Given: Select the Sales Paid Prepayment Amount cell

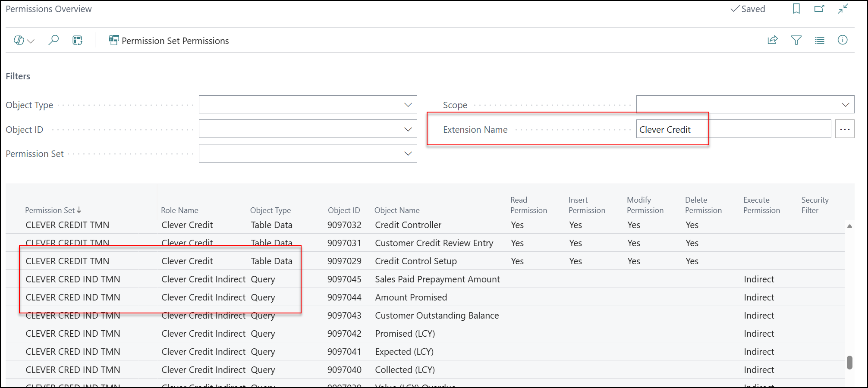Looking at the screenshot, I should pos(437,279).
